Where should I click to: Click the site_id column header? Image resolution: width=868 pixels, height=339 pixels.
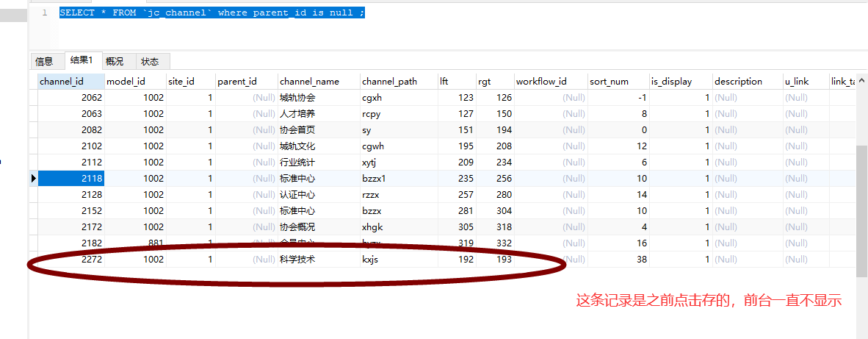click(x=190, y=82)
